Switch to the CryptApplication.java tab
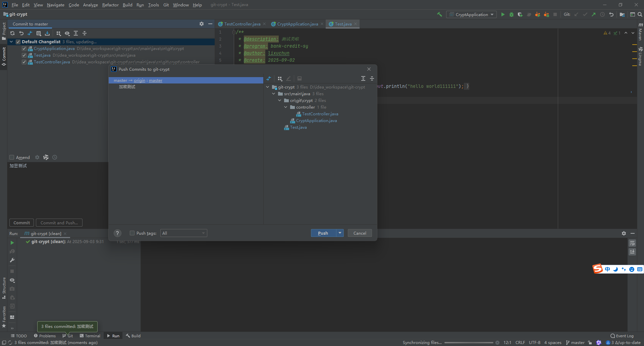 tap(298, 24)
